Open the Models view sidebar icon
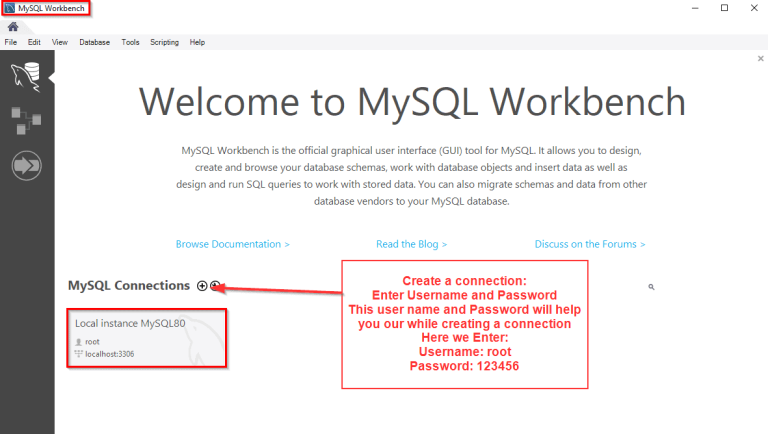 (26, 121)
